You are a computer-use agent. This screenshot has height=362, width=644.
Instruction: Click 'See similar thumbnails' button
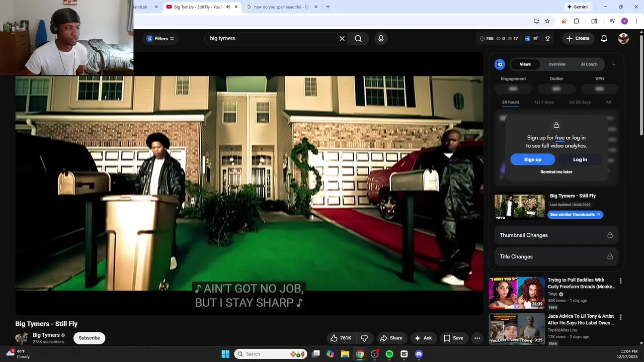click(575, 214)
